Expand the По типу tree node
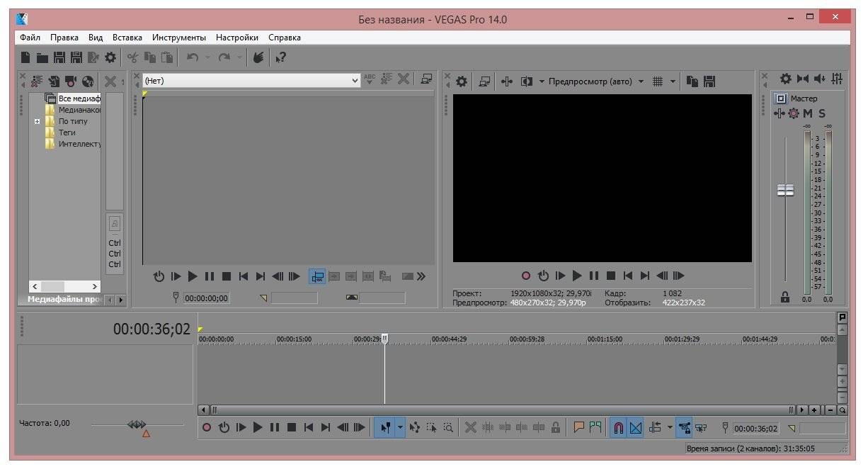Screen dimensions: 868x474 click(37, 121)
